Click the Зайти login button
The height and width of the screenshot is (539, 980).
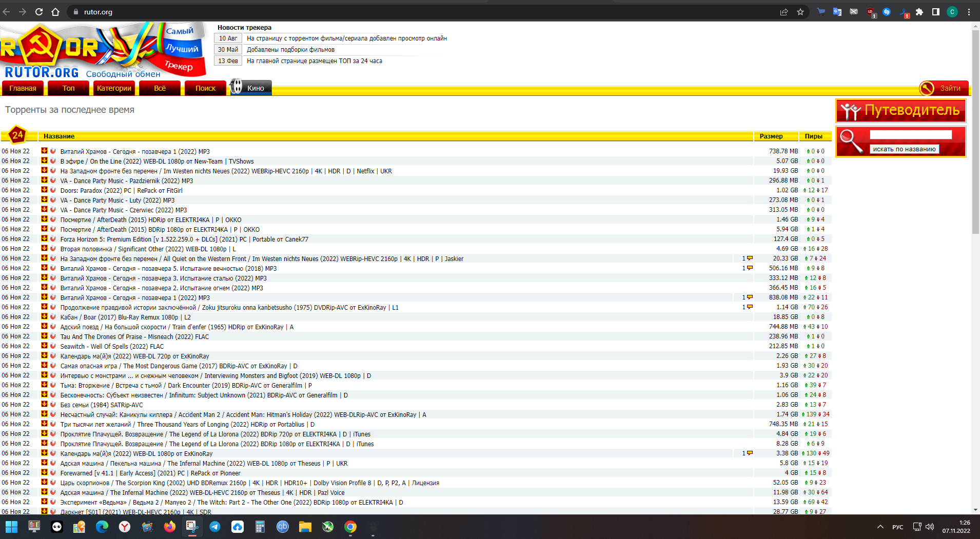point(944,88)
